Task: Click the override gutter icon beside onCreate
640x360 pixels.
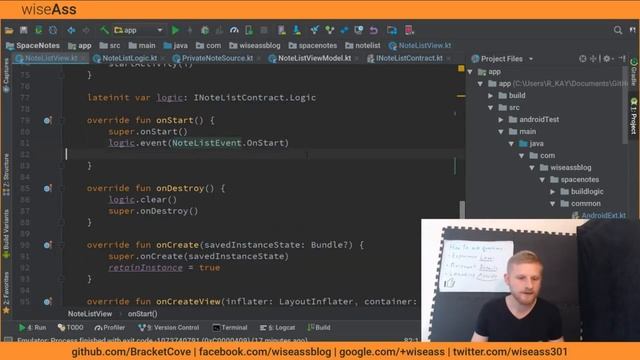Action: point(47,245)
